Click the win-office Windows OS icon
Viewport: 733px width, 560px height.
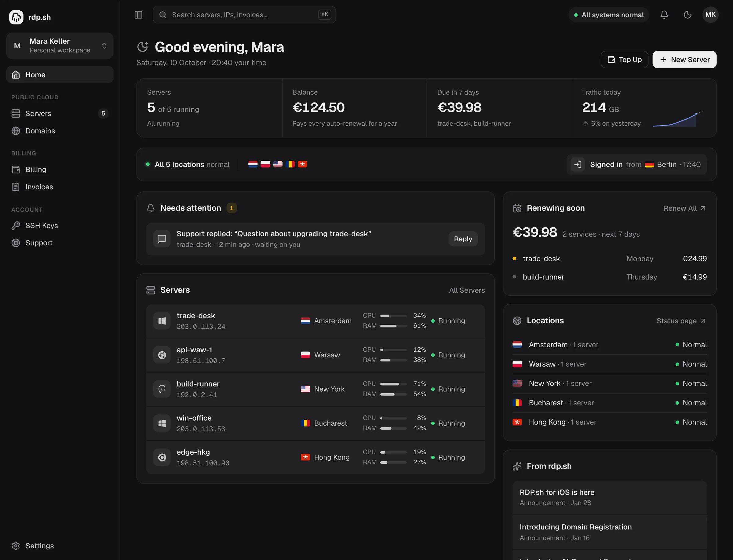tap(162, 423)
